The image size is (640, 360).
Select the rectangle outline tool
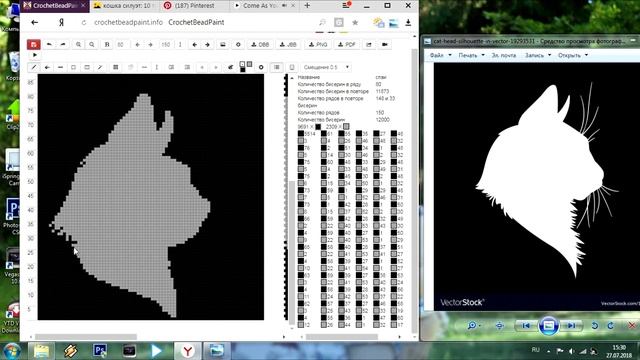73,67
